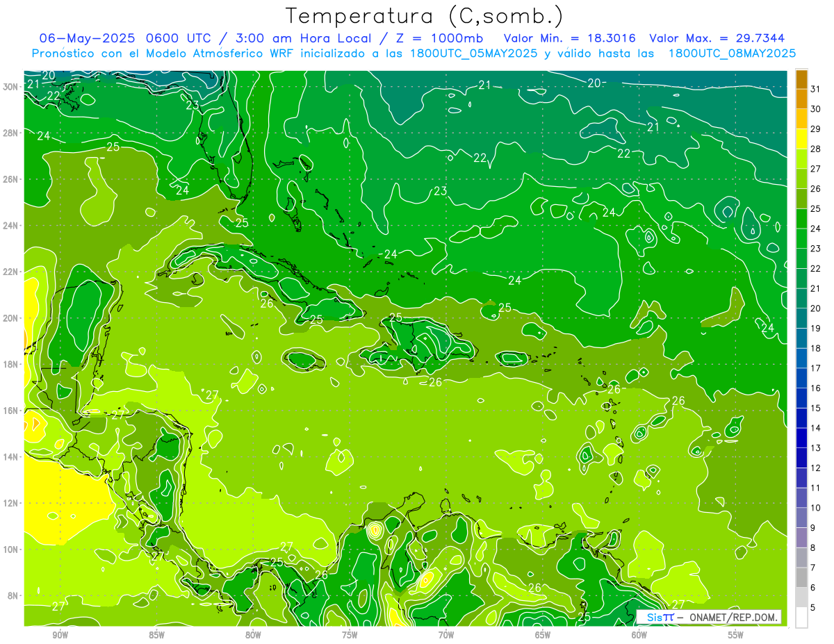Image resolution: width=834 pixels, height=644 pixels.
Task: Click the legend scale label '5'
Action: (x=814, y=607)
